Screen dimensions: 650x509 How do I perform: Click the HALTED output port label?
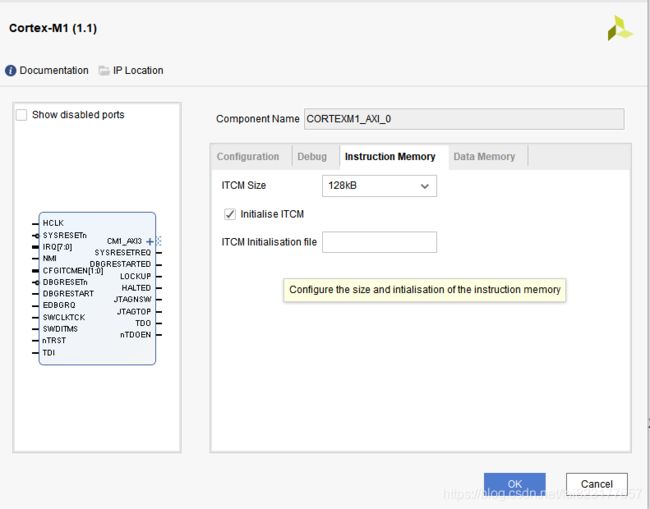click(x=136, y=288)
